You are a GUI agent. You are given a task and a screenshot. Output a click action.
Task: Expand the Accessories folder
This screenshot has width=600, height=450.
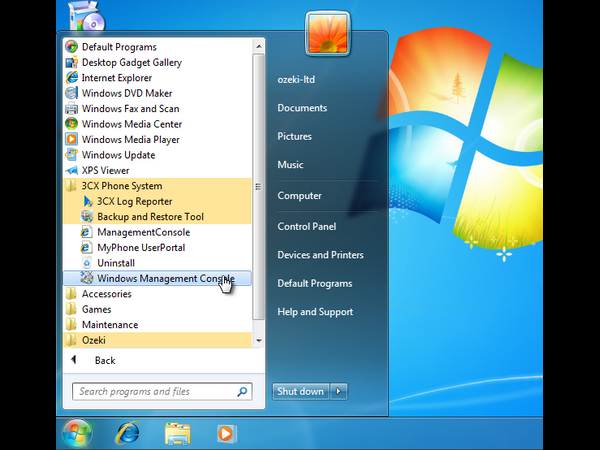[106, 294]
